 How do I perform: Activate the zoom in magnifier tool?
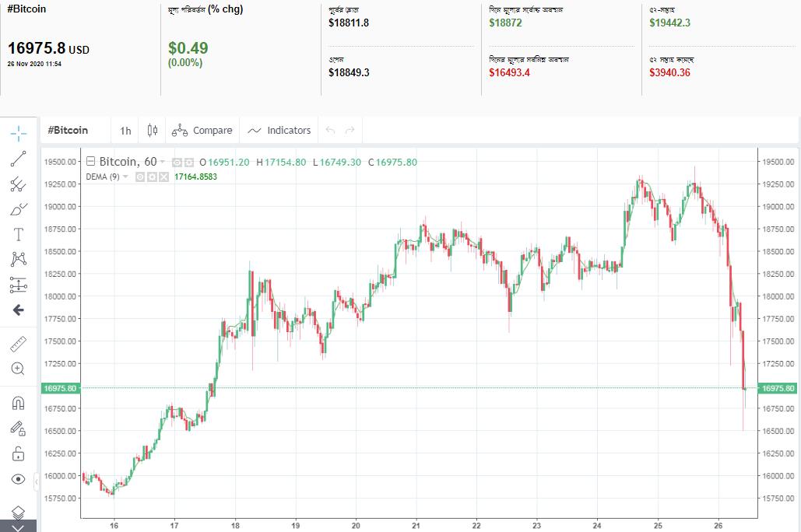point(19,369)
